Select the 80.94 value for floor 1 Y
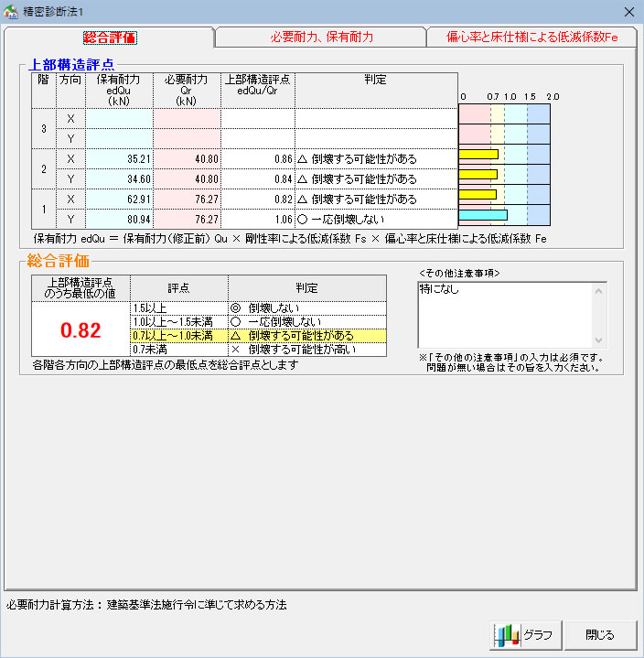This screenshot has height=658, width=644. point(120,219)
